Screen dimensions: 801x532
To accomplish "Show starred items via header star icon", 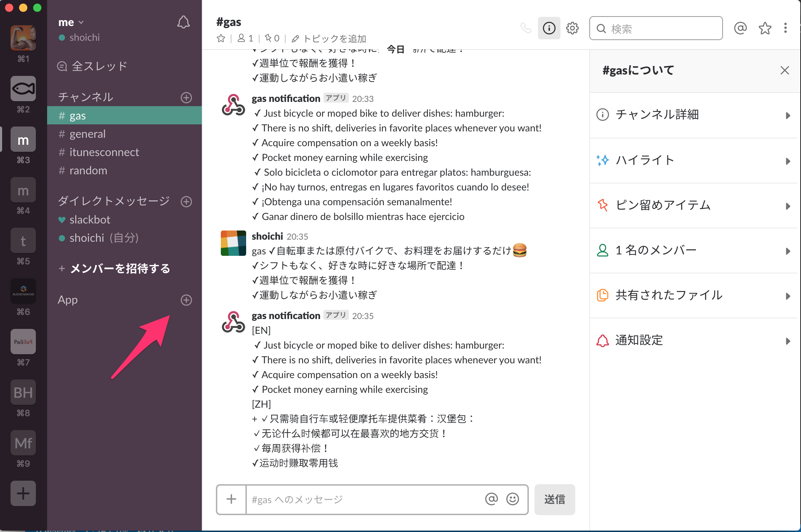I will coord(765,28).
